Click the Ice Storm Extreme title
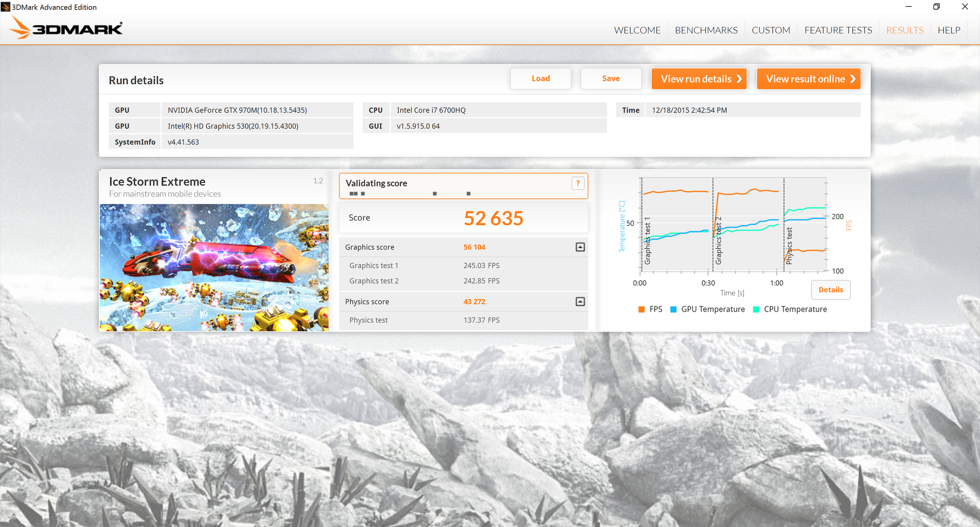980x527 pixels. click(x=157, y=182)
